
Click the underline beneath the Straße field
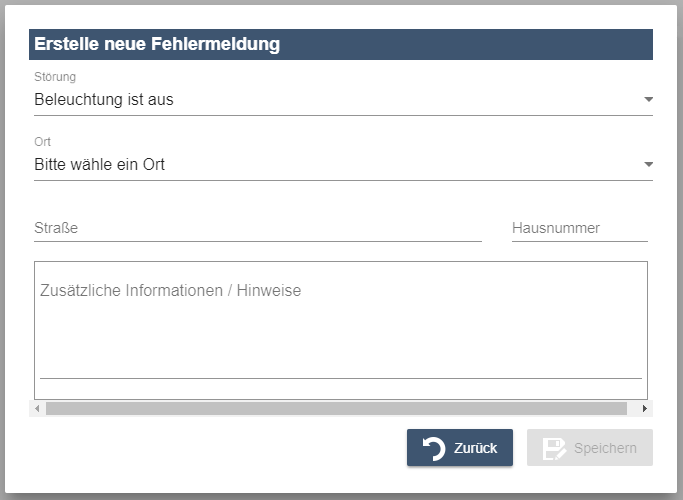point(257,241)
